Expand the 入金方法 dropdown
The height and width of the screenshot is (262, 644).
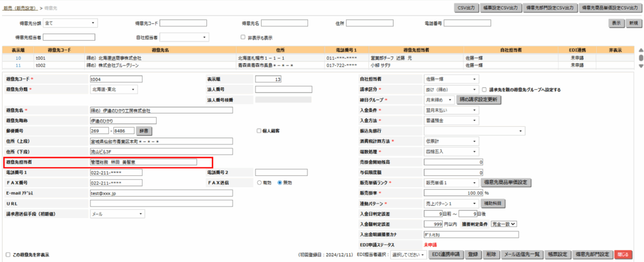[x=451, y=120]
